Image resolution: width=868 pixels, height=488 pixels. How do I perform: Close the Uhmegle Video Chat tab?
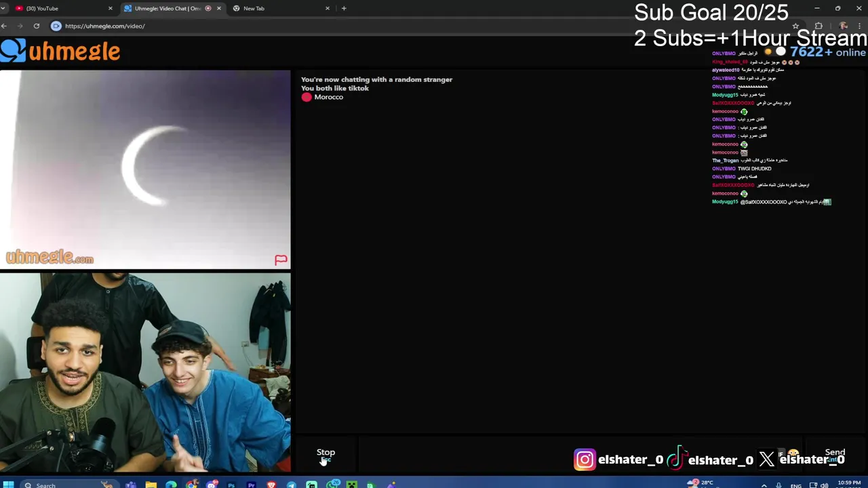(x=218, y=8)
